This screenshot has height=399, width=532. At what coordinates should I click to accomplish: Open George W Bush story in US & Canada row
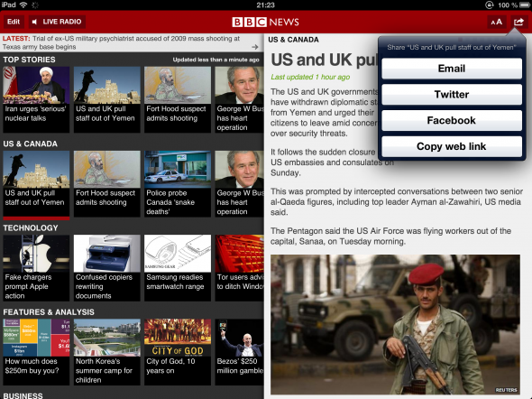pos(240,184)
